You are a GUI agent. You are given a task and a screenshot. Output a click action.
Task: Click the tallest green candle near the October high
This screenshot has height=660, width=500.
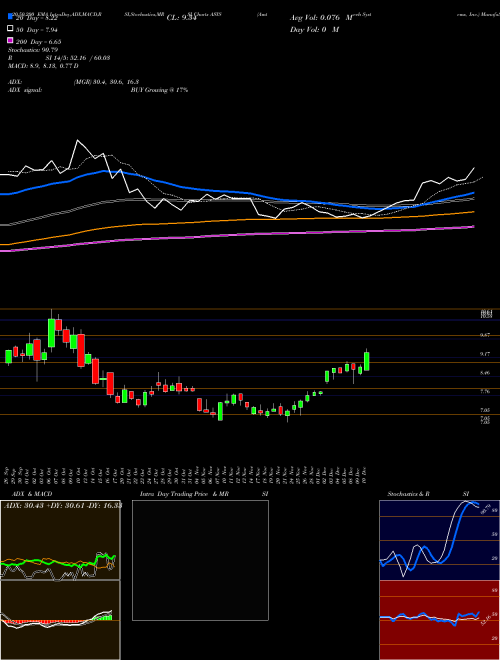(51, 333)
